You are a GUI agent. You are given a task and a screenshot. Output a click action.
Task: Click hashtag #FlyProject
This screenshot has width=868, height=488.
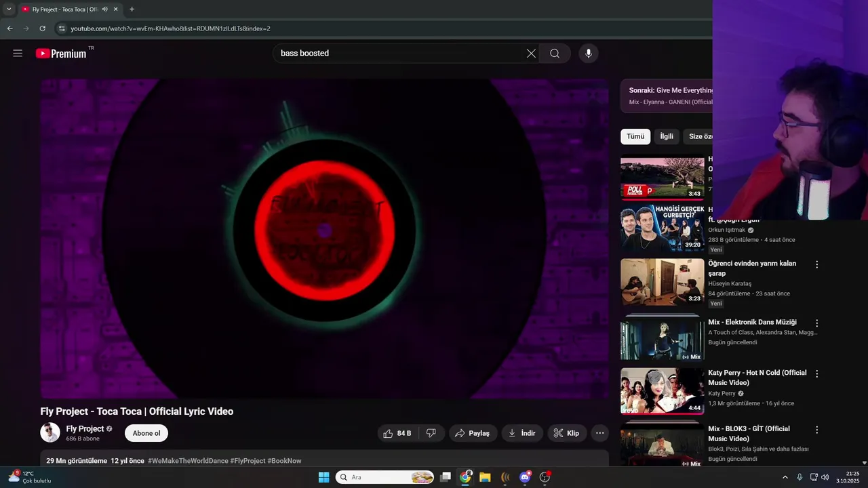tap(248, 461)
